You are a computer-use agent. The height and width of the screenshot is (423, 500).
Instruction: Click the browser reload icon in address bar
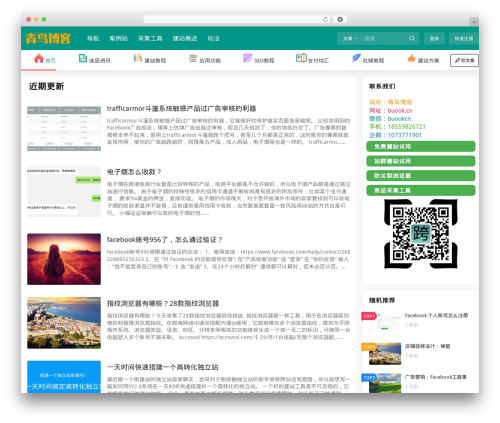(325, 19)
